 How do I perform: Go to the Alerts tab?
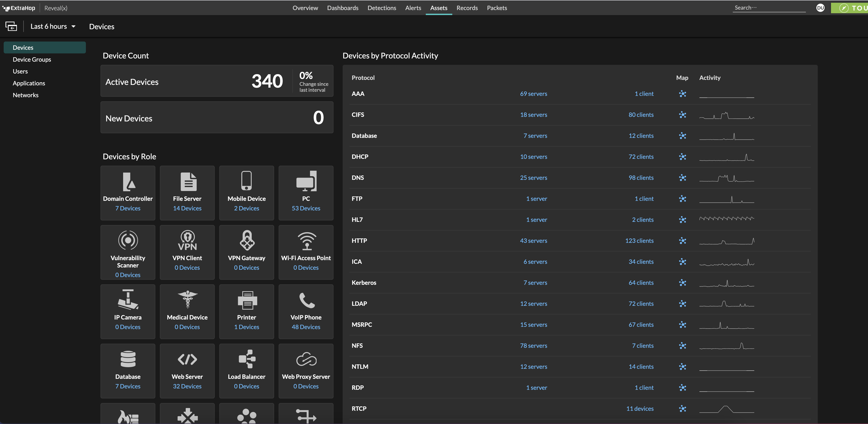(x=413, y=8)
